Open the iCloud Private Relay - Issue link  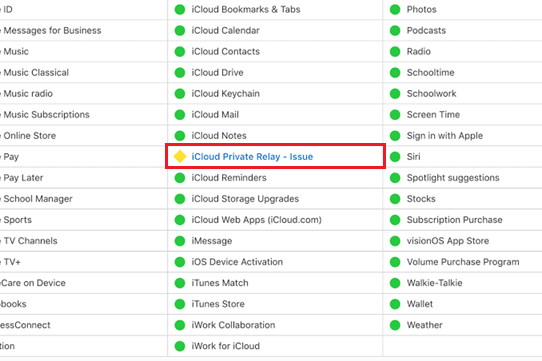tap(252, 157)
